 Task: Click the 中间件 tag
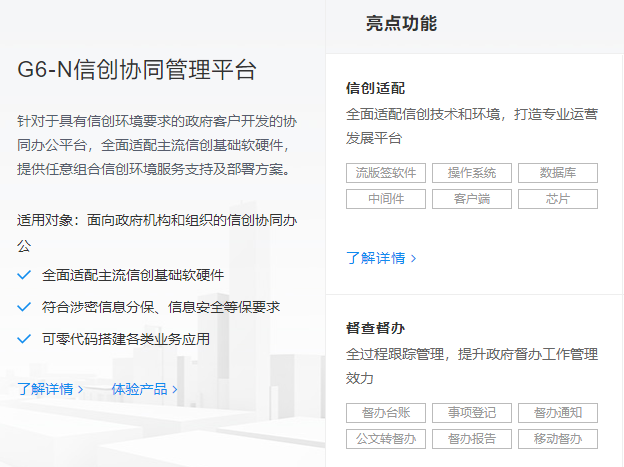point(386,198)
